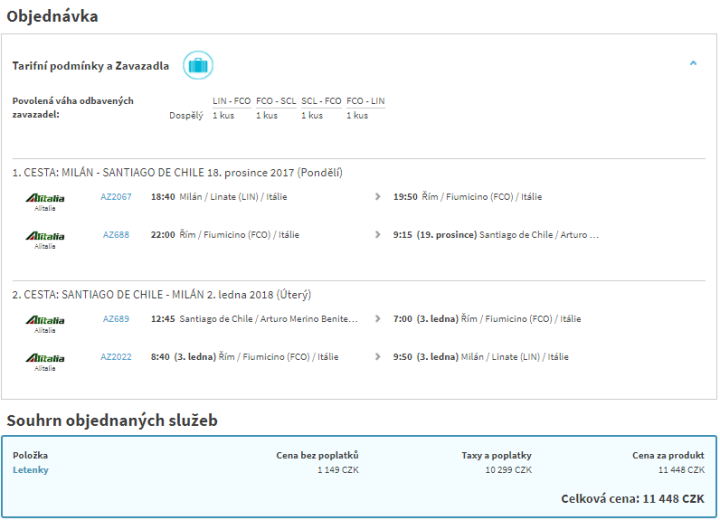Click the Alitalia logo beside flight AZ2067

pos(45,198)
